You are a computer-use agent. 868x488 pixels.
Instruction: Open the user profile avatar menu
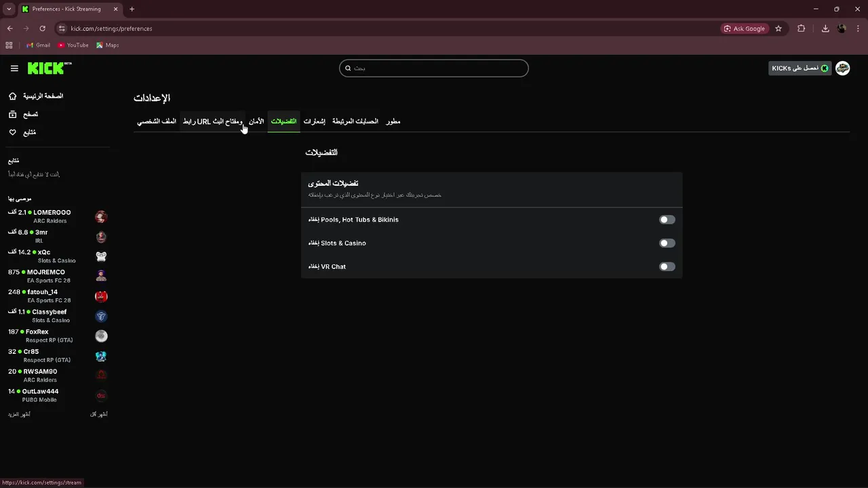click(842, 68)
